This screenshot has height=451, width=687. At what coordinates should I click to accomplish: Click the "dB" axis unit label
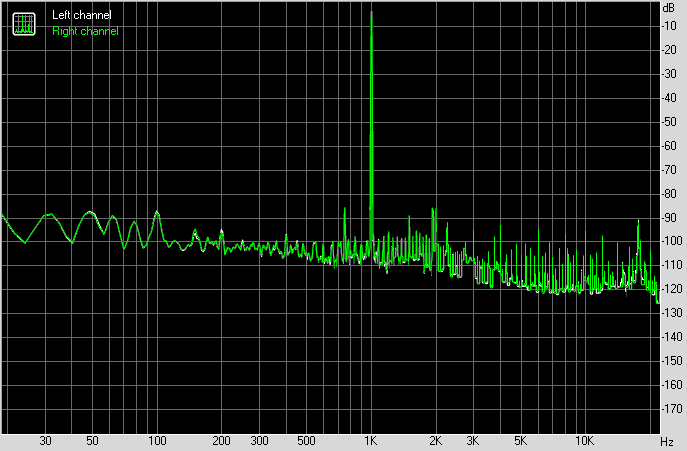(x=669, y=8)
